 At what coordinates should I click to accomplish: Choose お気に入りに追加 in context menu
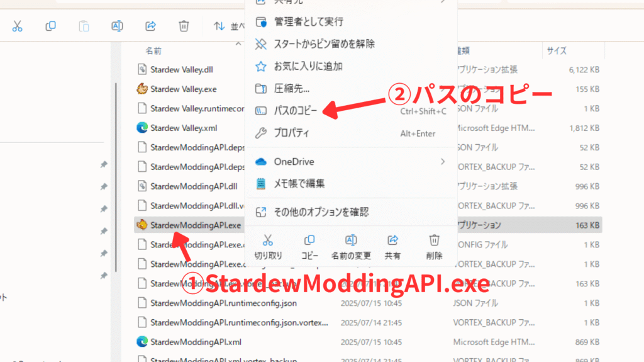pyautogui.click(x=351, y=66)
